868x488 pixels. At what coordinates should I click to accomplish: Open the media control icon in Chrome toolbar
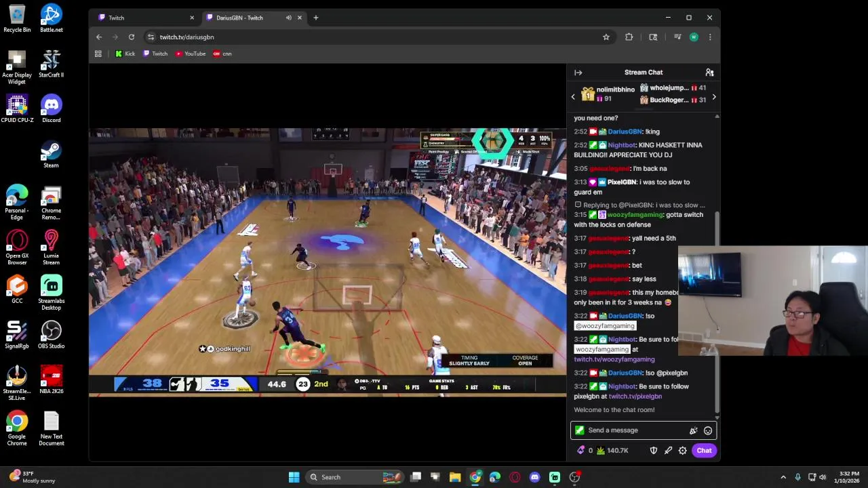click(x=677, y=37)
